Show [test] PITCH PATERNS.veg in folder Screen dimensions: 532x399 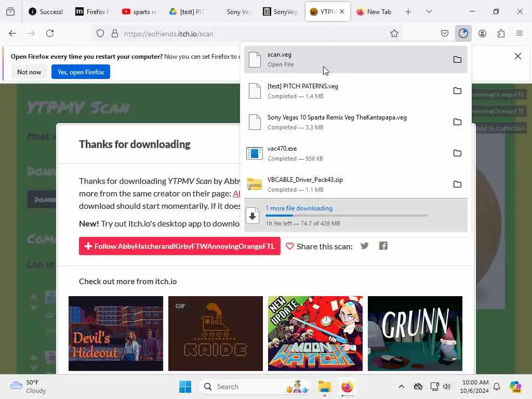(457, 90)
